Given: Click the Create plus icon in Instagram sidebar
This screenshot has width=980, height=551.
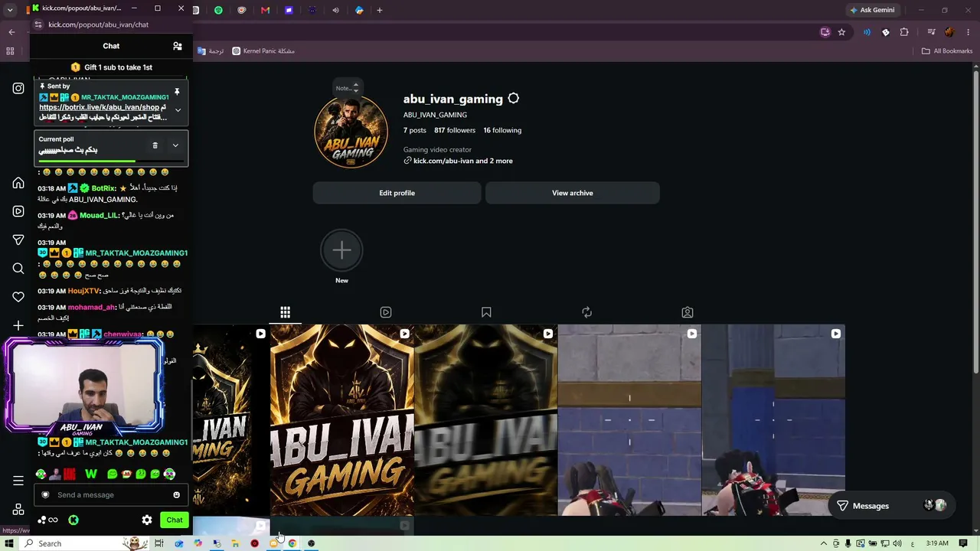Looking at the screenshot, I should pos(18,325).
